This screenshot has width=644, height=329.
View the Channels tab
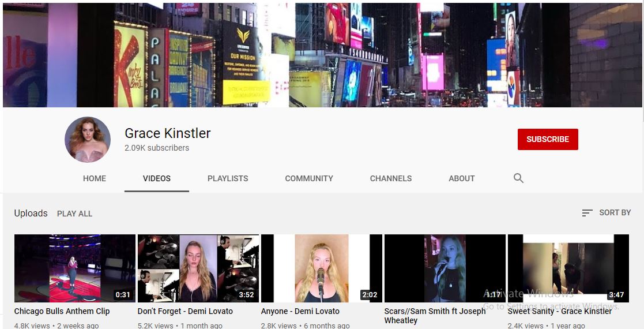click(390, 178)
